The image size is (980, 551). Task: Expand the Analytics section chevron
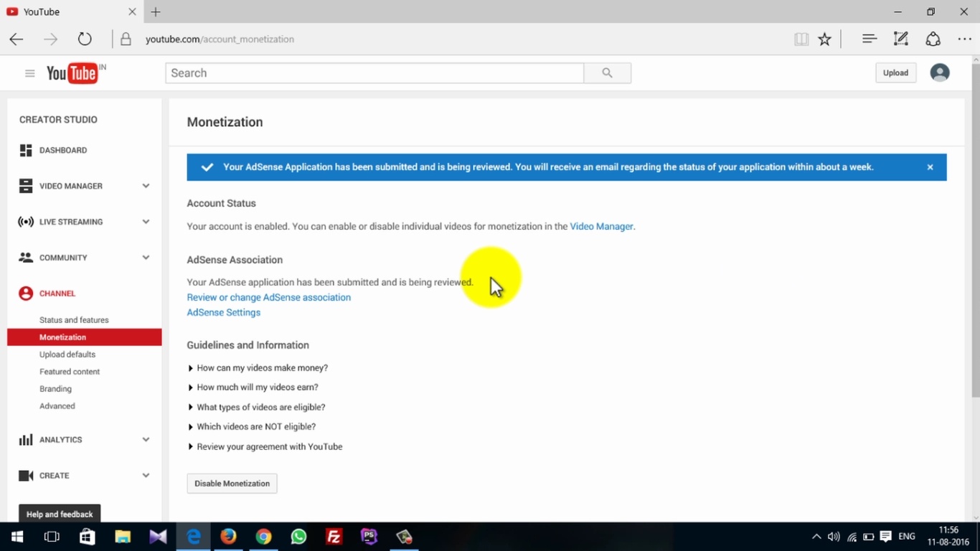(146, 440)
